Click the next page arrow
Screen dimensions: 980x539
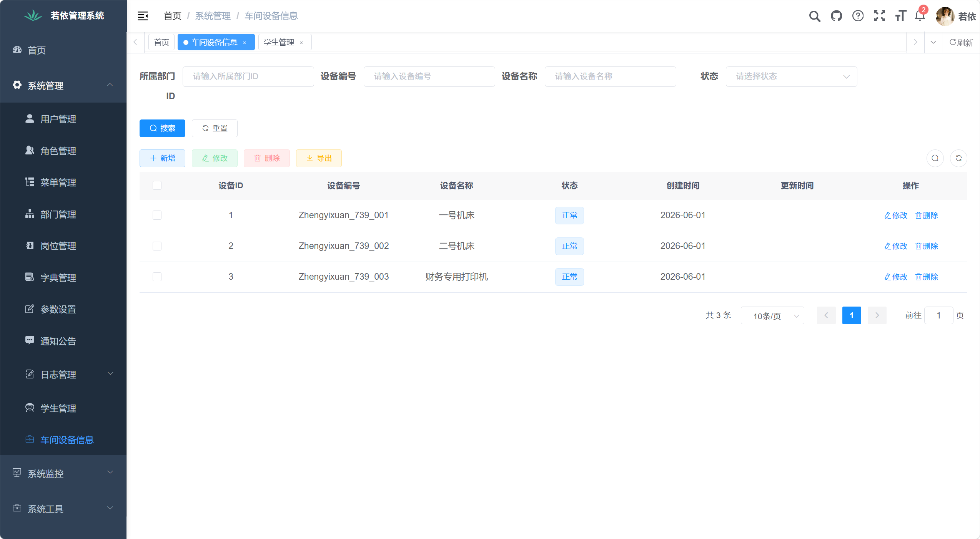point(877,315)
